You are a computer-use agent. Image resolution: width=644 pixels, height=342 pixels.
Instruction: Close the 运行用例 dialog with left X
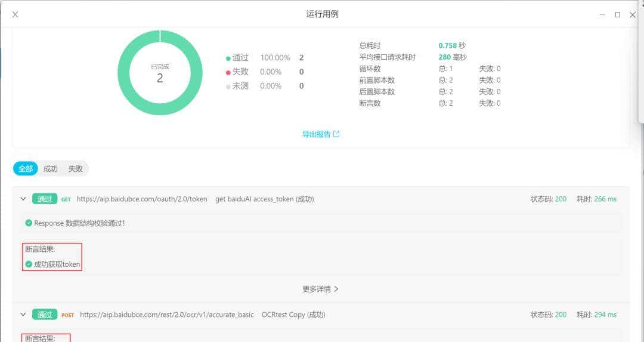(15, 14)
